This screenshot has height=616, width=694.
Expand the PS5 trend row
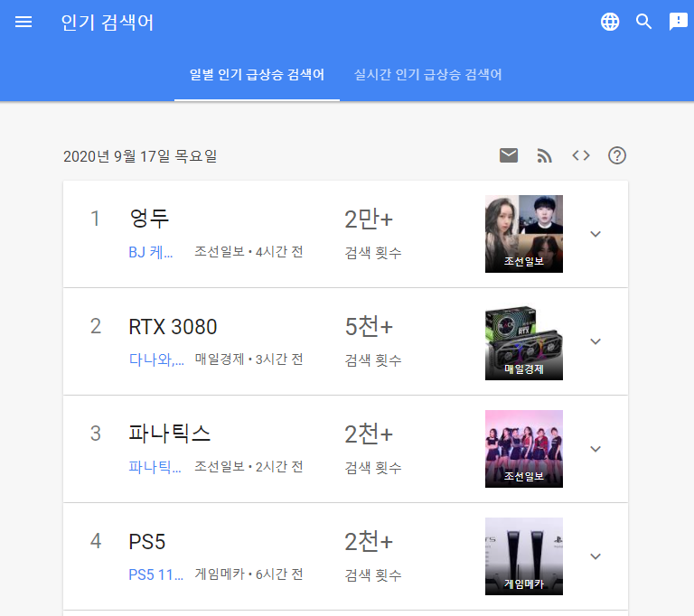(x=596, y=556)
